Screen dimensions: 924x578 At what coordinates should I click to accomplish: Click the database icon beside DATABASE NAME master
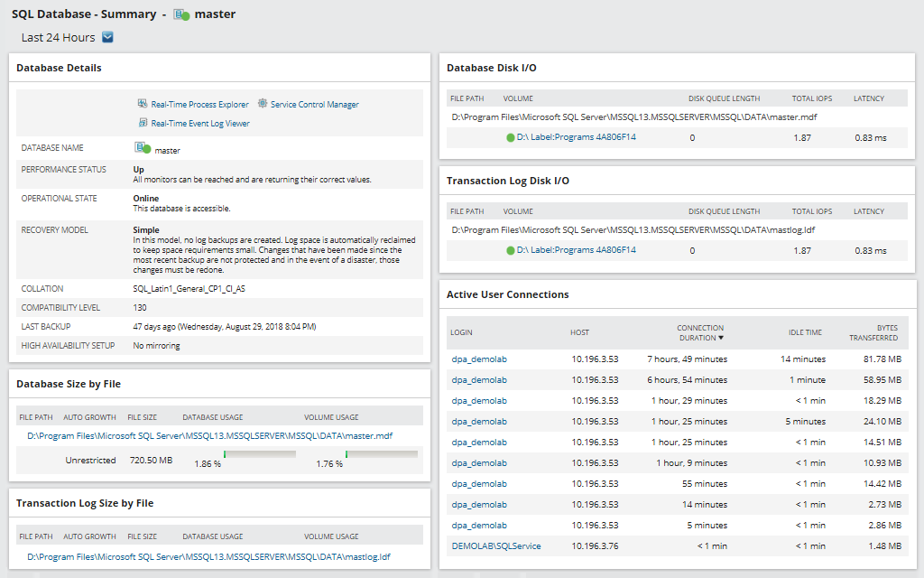coord(138,147)
